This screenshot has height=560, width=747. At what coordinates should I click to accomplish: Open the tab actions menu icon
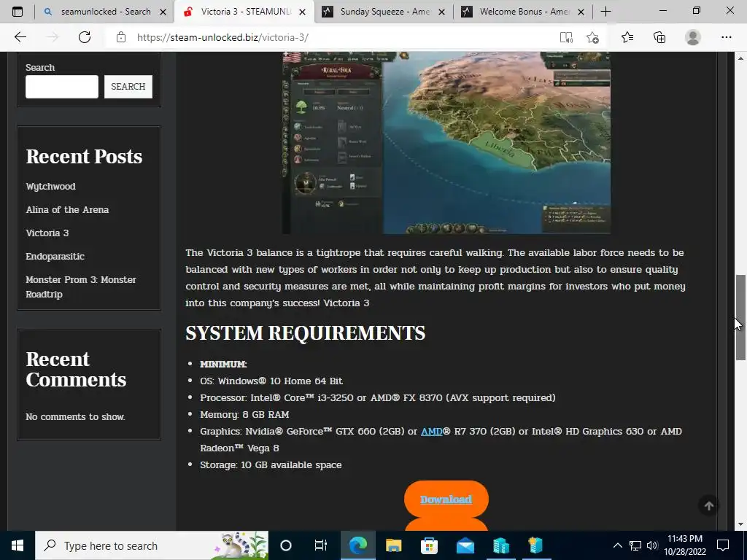(x=18, y=12)
